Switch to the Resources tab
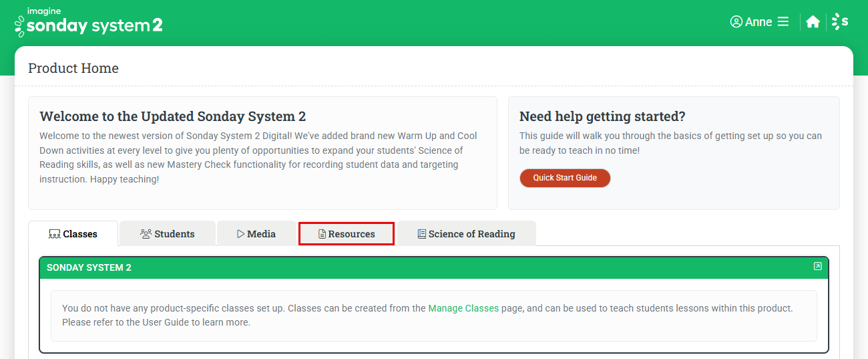Screen dimensions: 868x359 [347, 234]
